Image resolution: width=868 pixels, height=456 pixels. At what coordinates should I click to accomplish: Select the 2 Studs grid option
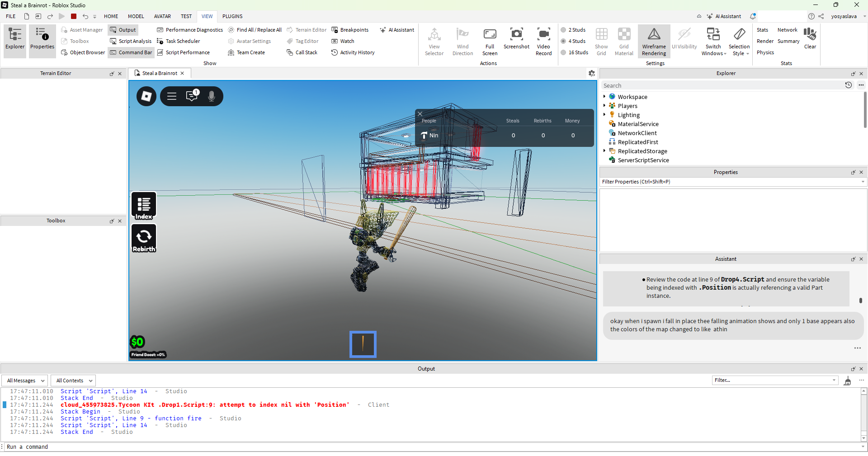pos(573,30)
